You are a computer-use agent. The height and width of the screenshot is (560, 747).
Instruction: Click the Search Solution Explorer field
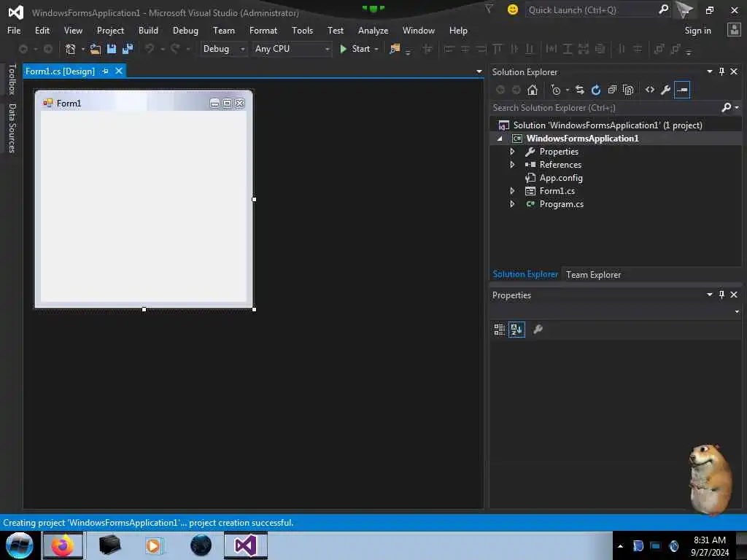605,108
